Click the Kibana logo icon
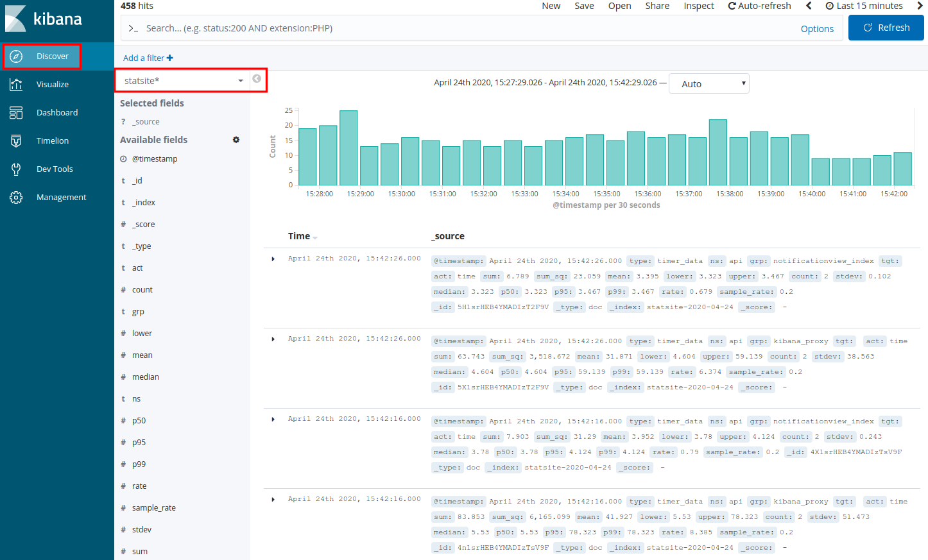The height and width of the screenshot is (560, 928). 16,19
